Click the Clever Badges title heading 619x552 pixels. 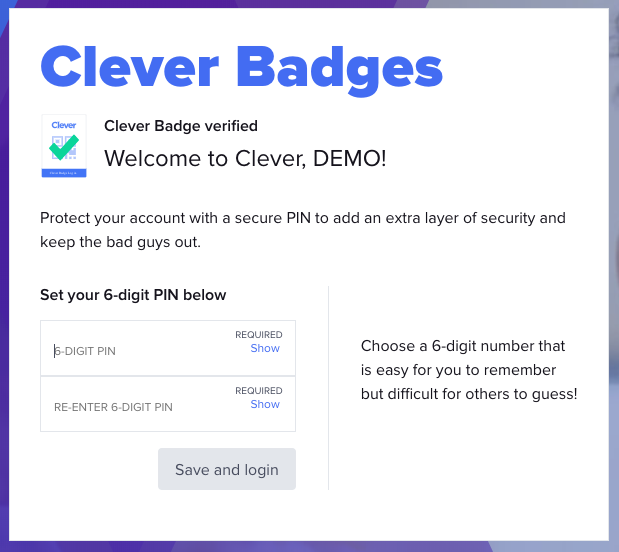(241, 65)
